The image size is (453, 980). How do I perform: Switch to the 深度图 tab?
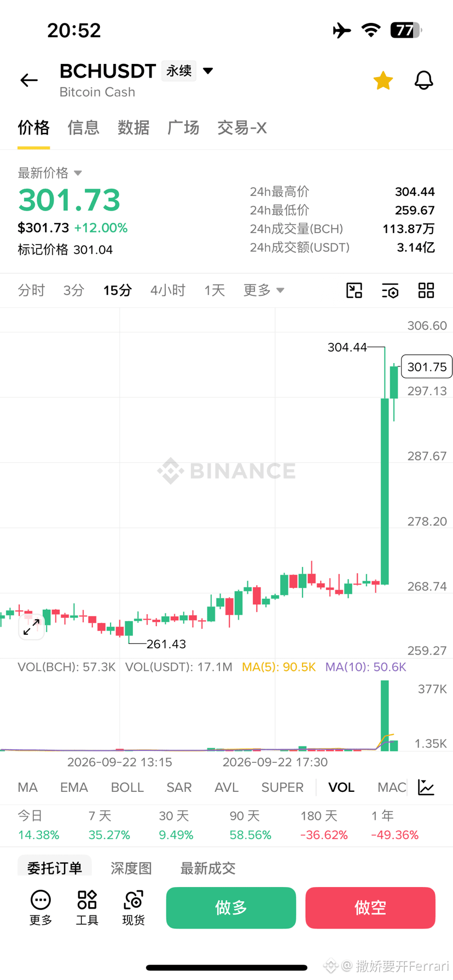pyautogui.click(x=131, y=868)
